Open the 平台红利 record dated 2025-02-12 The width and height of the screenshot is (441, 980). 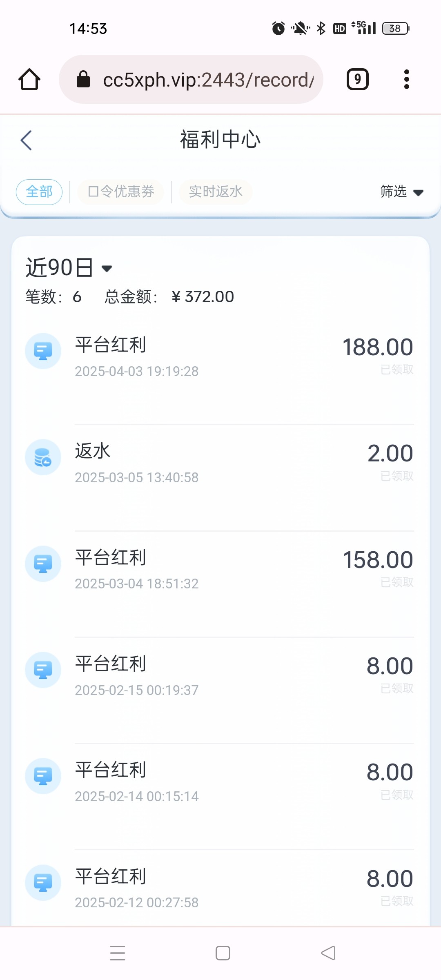point(220,888)
